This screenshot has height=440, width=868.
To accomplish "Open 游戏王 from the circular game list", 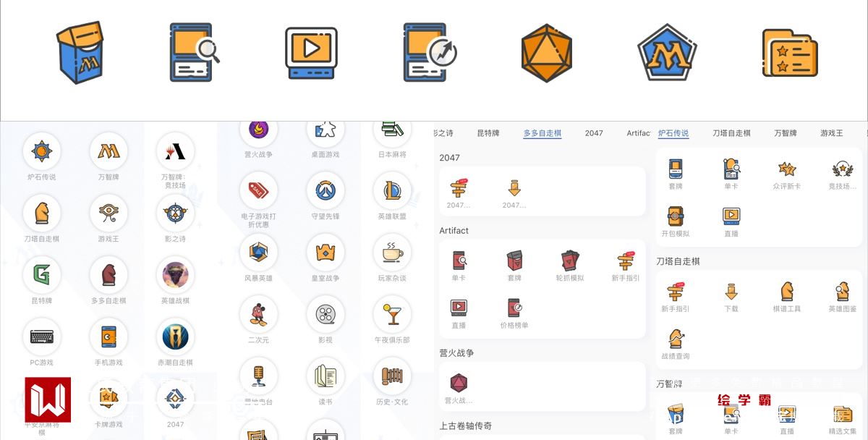I will pyautogui.click(x=109, y=213).
